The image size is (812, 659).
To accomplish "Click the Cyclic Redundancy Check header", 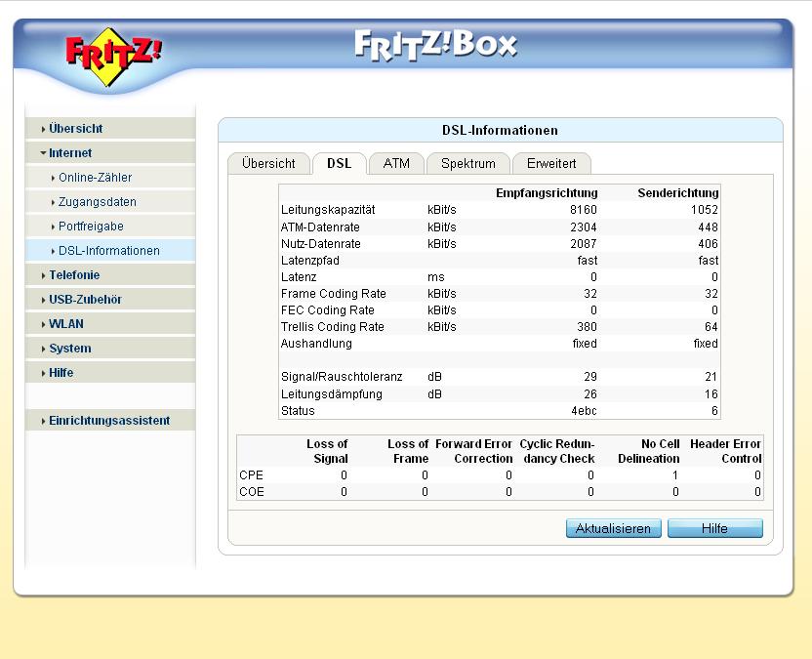I will (557, 451).
